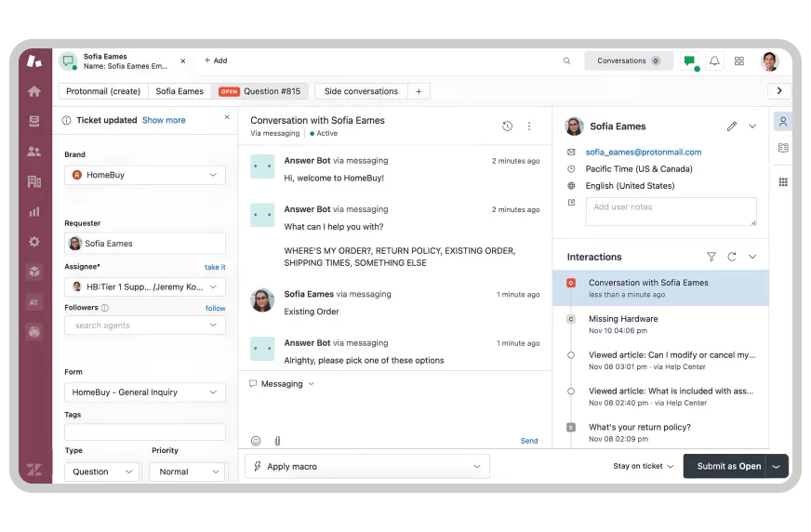Filter interactions with funnel icon

(x=711, y=257)
